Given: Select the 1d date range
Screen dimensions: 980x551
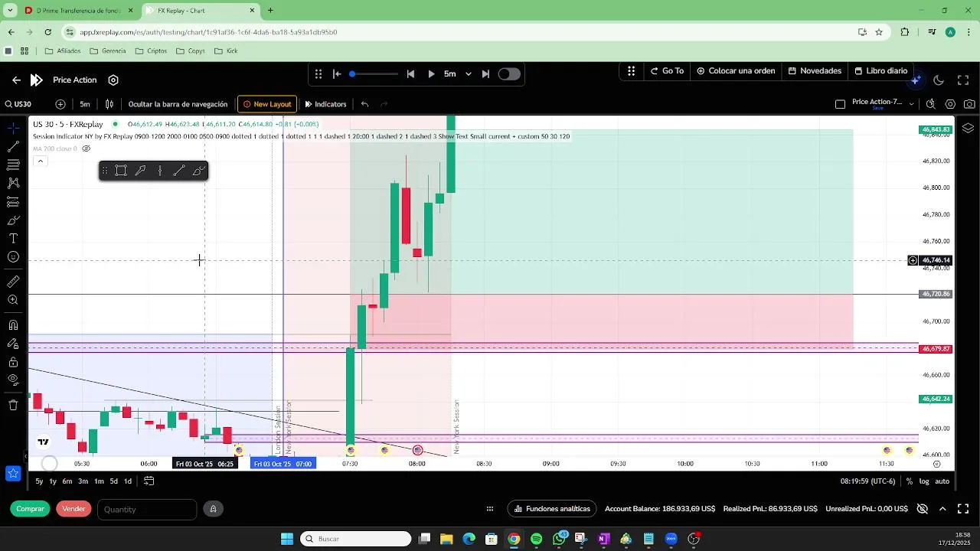Looking at the screenshot, I should [x=128, y=481].
